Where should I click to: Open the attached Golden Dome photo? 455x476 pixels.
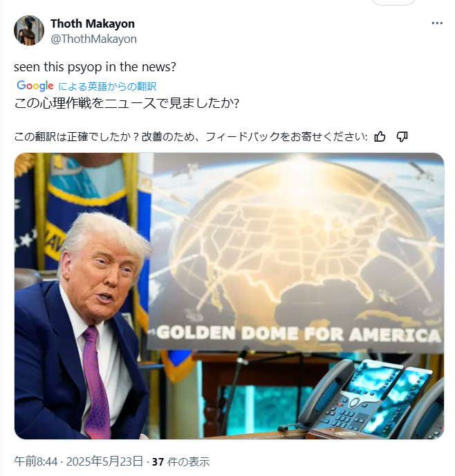point(230,296)
